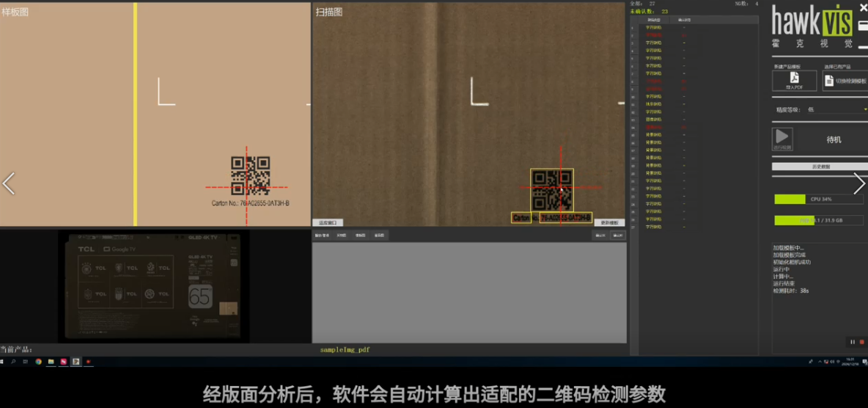Close the hawkvis application window
Screen dimensions: 868x408
click(864, 7)
